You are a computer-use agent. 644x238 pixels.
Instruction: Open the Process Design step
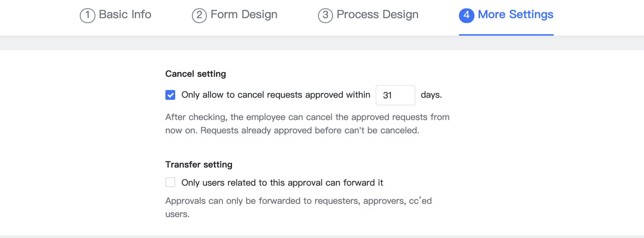coord(377,15)
